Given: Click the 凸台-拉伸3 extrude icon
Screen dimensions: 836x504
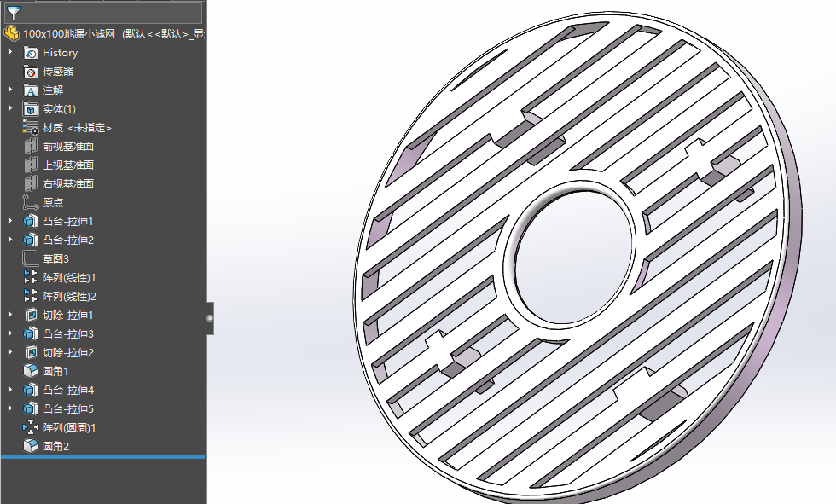Looking at the screenshot, I should (31, 334).
